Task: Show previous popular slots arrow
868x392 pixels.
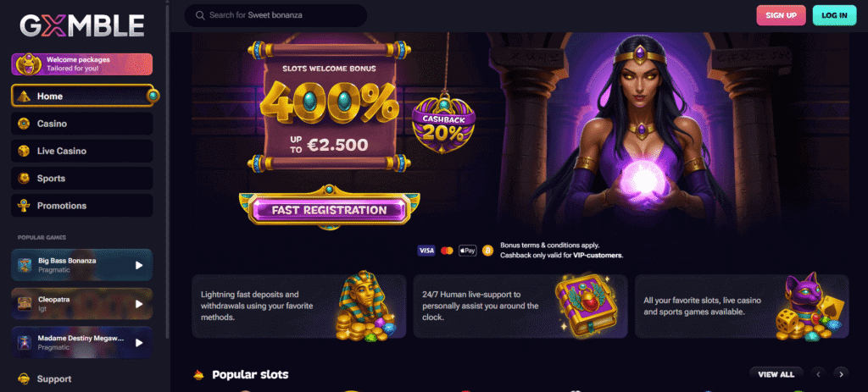Action: click(x=819, y=374)
